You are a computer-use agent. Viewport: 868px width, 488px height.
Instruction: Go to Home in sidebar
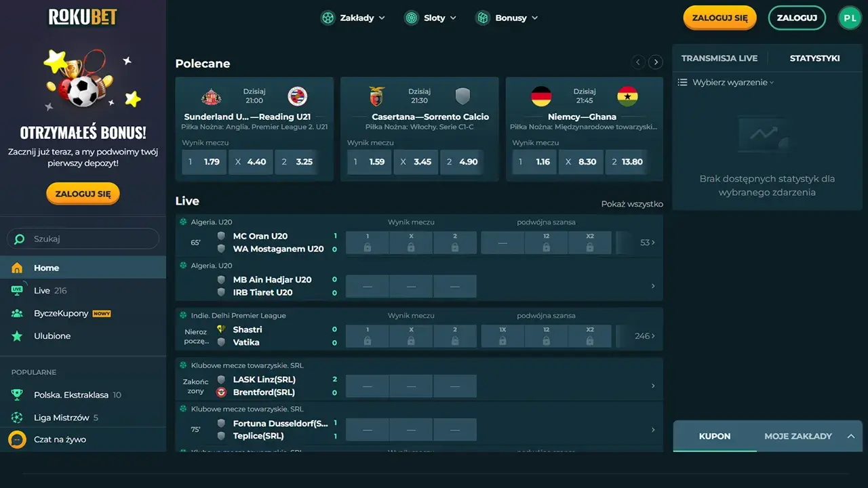tap(83, 268)
